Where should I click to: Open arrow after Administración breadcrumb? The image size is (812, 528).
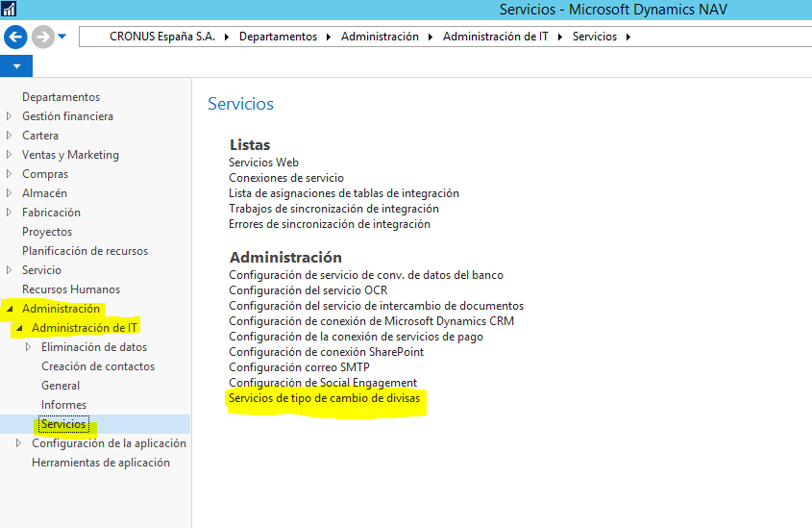click(431, 37)
